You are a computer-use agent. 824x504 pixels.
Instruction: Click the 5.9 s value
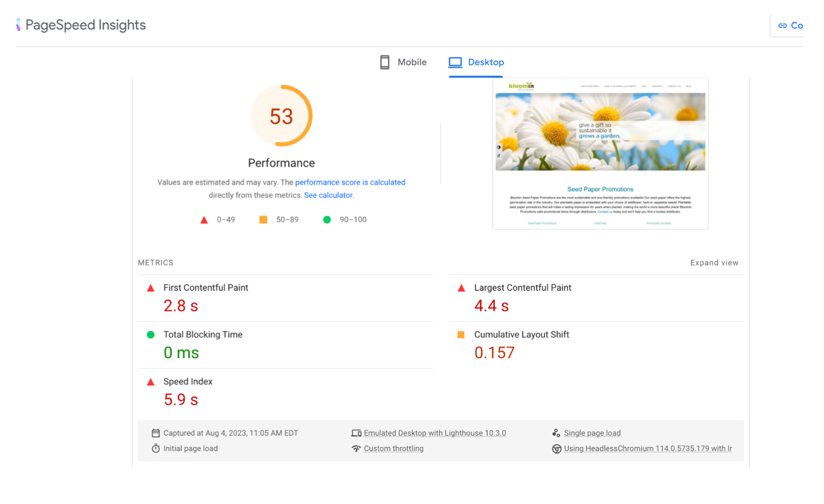(x=181, y=399)
